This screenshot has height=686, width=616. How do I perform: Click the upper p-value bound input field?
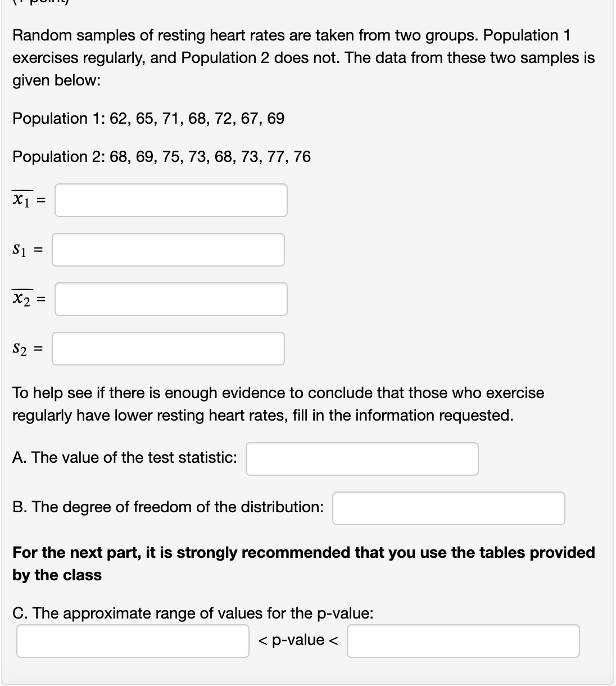464,641
